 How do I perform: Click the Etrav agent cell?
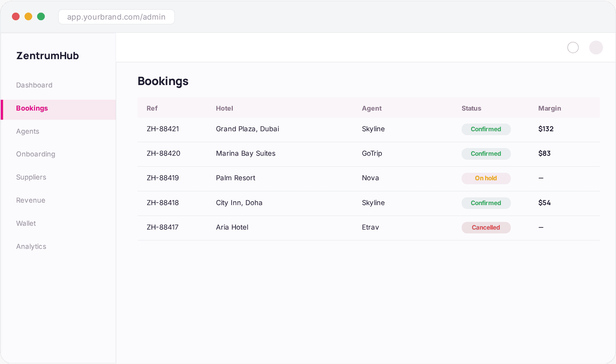[370, 227]
